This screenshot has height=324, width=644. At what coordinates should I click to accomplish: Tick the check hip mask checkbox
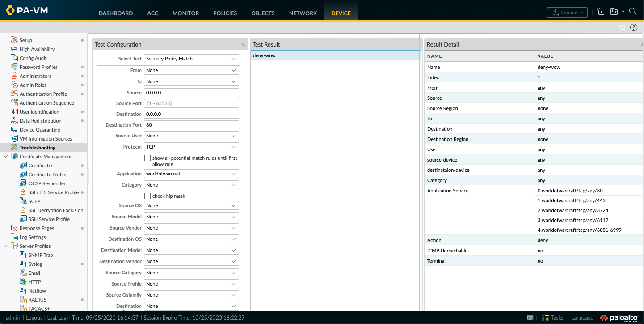coord(147,196)
